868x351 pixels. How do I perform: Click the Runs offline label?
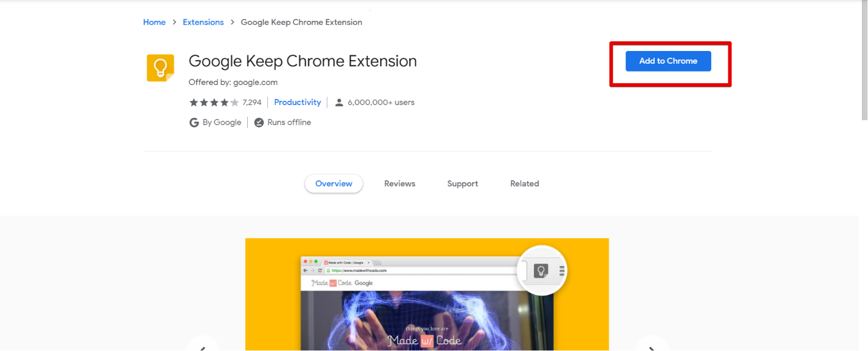289,123
